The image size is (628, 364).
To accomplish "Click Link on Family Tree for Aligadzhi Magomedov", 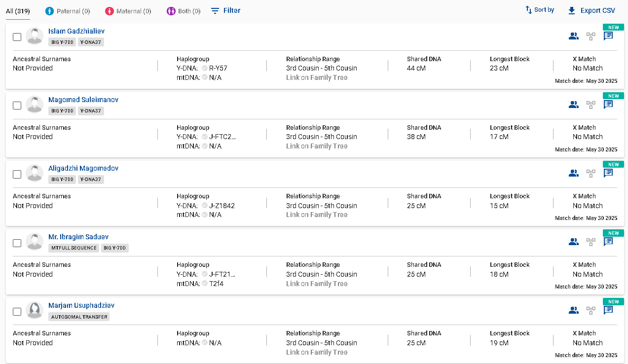I will [317, 215].
